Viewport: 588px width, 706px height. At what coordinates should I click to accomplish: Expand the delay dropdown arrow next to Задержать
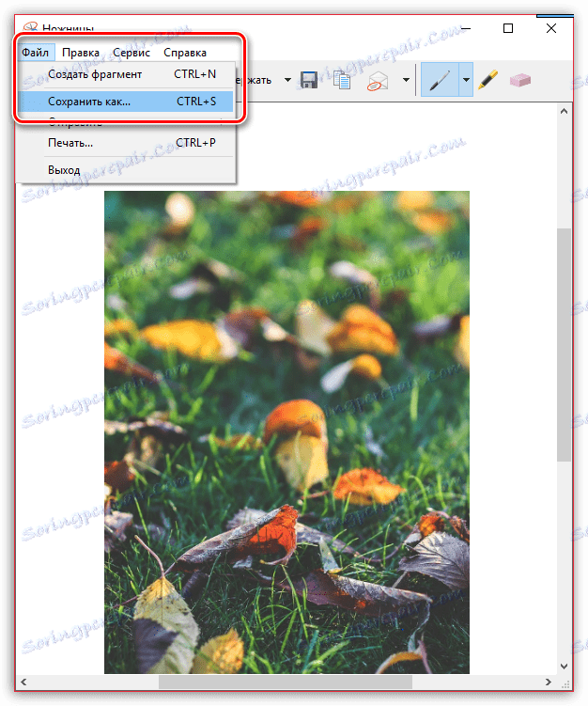tap(287, 80)
